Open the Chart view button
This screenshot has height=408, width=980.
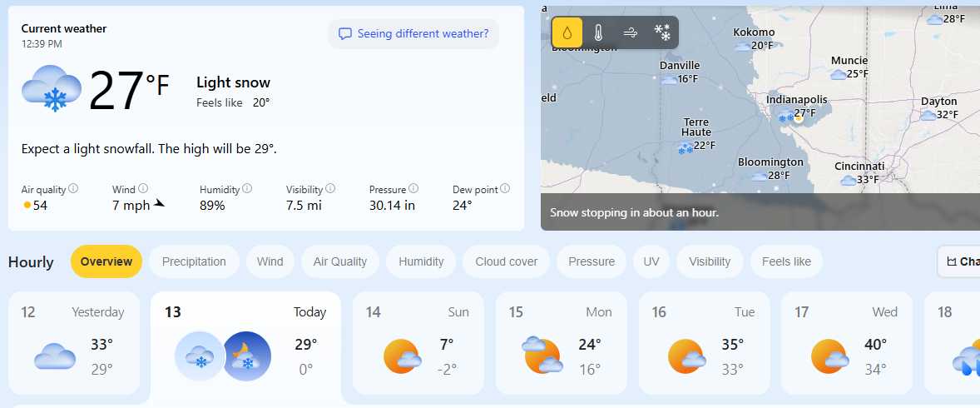click(x=961, y=261)
